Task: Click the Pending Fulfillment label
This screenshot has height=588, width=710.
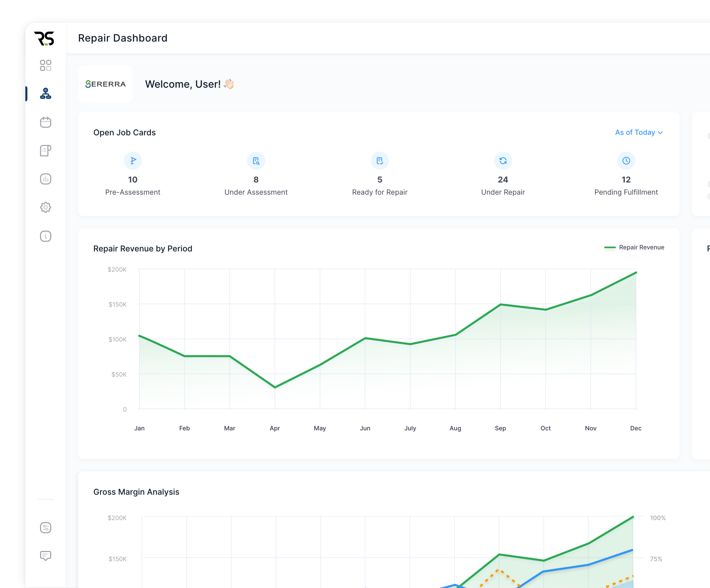Action: click(626, 192)
